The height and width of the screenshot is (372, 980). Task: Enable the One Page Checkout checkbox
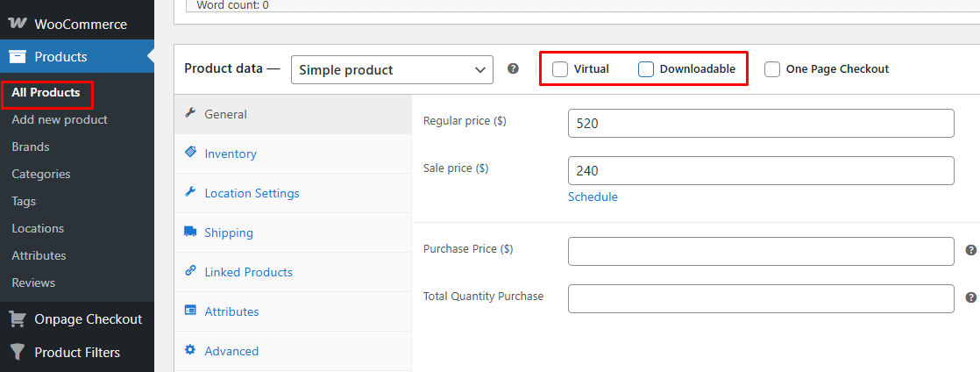click(x=772, y=69)
